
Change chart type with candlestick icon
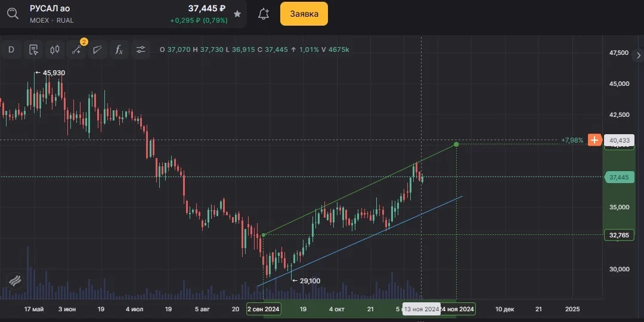tap(55, 49)
